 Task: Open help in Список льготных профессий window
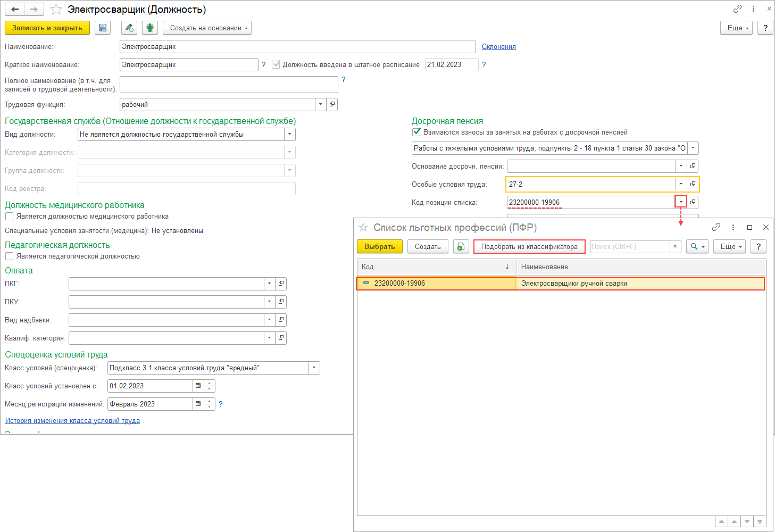coord(759,246)
